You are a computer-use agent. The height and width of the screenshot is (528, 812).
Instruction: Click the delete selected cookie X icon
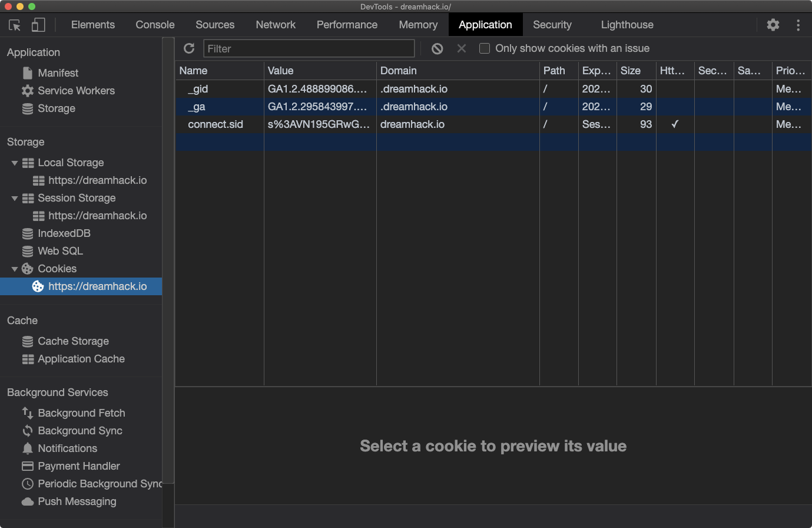462,48
